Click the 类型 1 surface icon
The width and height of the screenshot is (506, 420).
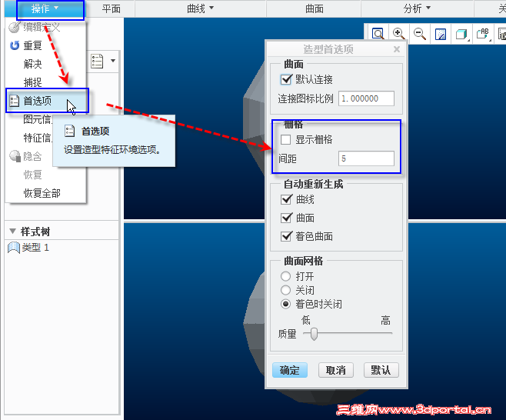[x=14, y=248]
